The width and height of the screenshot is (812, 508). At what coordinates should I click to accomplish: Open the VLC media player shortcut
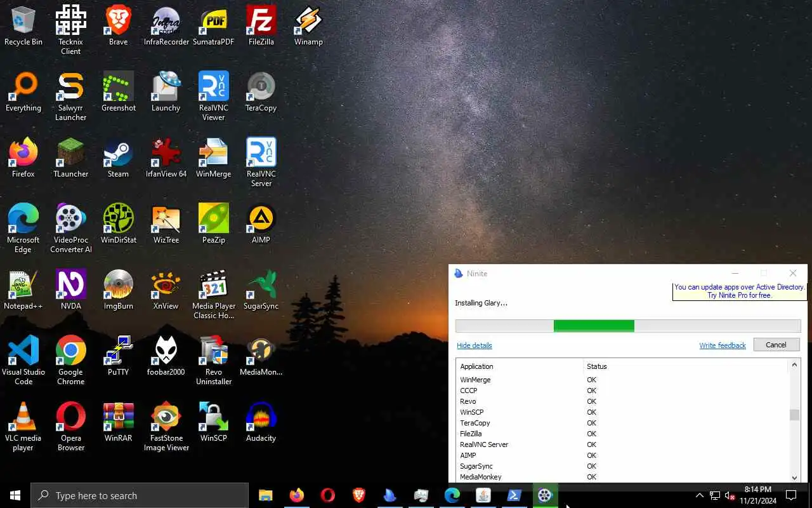tap(23, 426)
